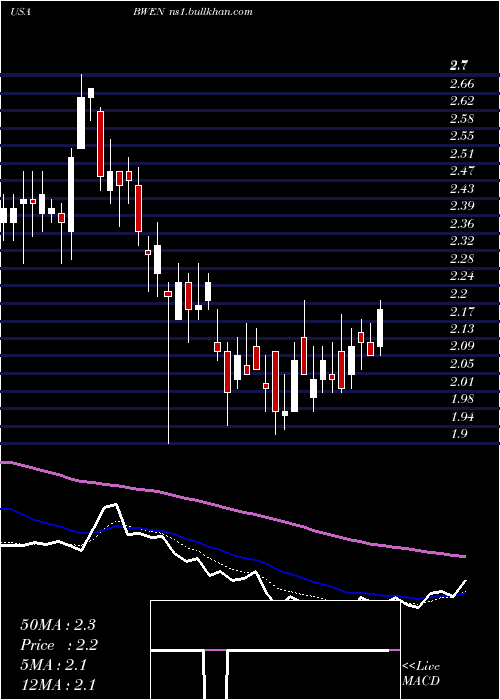Click the 2.66 price axis label
Viewport: 500px width, 700px height.
click(462, 84)
